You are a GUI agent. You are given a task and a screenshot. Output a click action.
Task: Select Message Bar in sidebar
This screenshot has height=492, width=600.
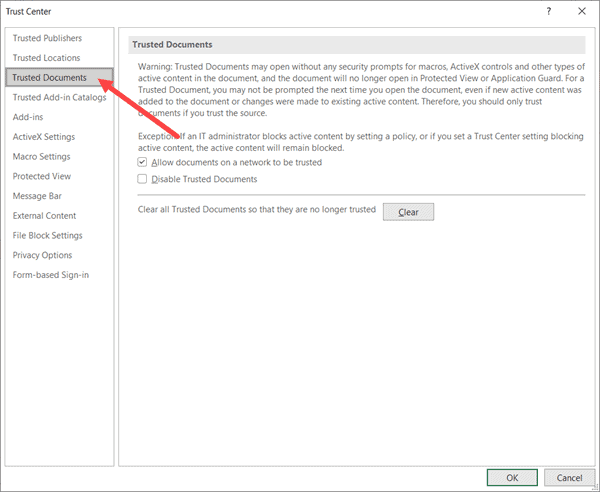37,196
